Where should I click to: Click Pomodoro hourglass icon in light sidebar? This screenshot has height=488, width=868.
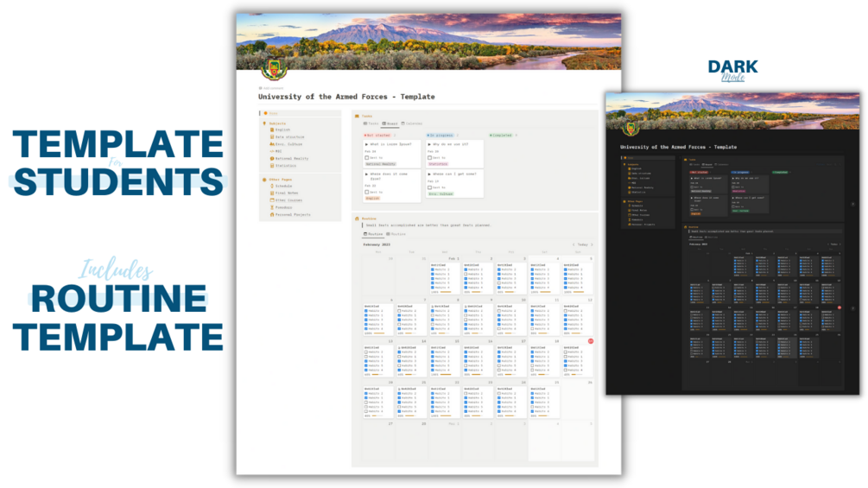pos(272,207)
